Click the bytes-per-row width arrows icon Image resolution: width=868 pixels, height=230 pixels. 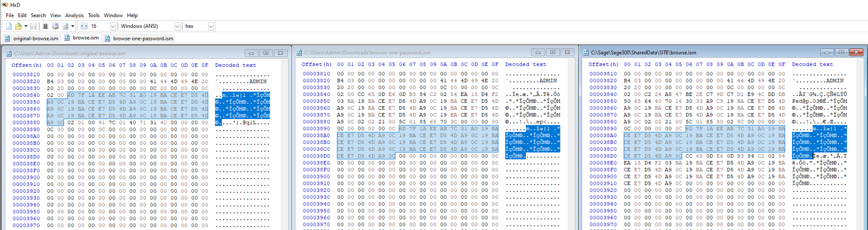point(84,26)
